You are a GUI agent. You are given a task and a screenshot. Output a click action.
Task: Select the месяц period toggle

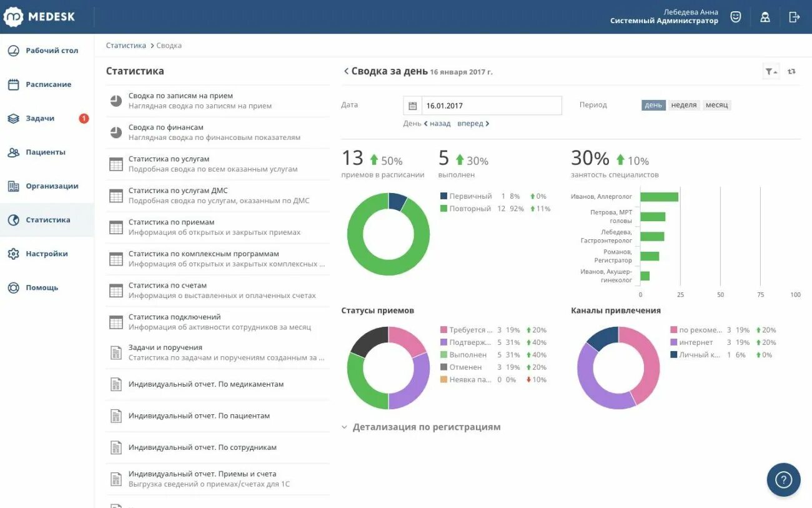[x=717, y=105]
